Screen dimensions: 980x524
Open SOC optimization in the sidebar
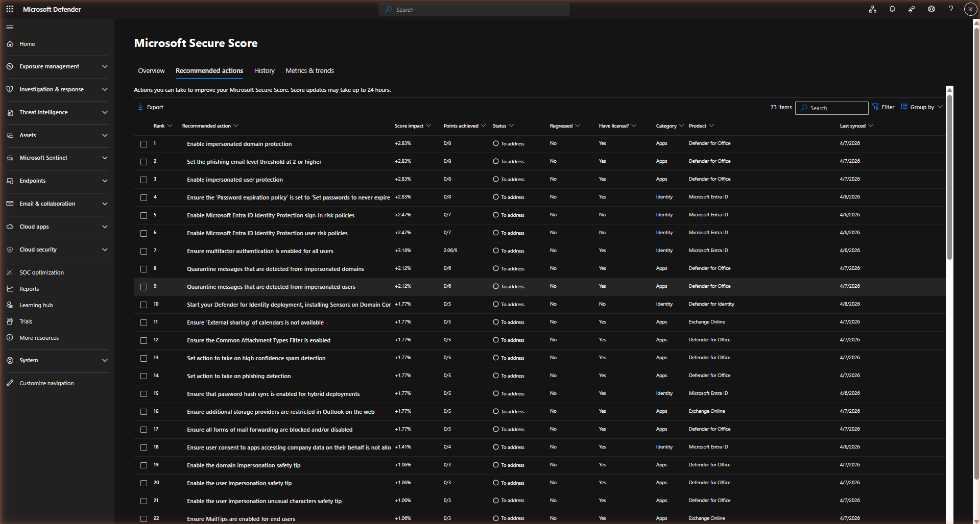(42, 272)
